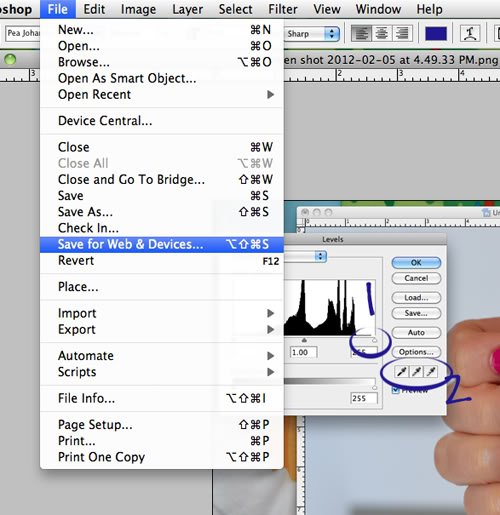Choose Save As... from the File menu
The image size is (500, 515).
(x=162, y=212)
